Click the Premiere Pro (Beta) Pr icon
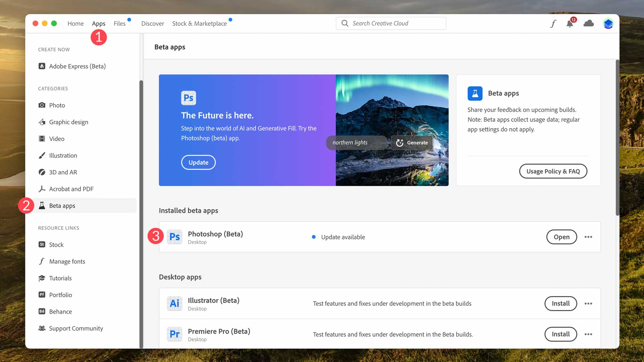This screenshot has height=362, width=644. click(x=175, y=334)
